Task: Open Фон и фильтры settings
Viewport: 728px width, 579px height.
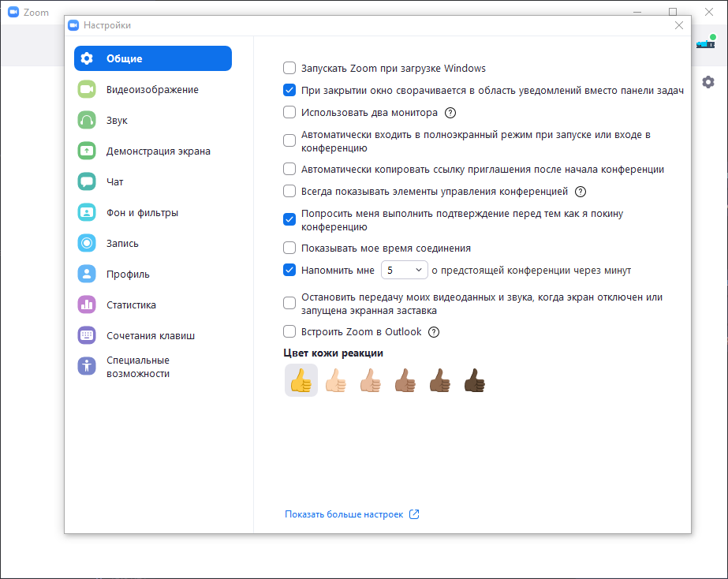Action: (x=153, y=213)
